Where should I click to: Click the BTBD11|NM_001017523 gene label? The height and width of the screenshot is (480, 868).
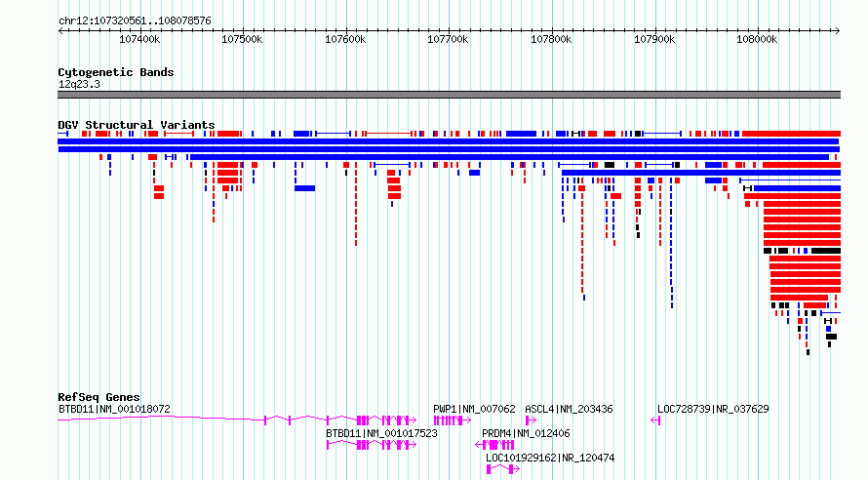point(381,433)
